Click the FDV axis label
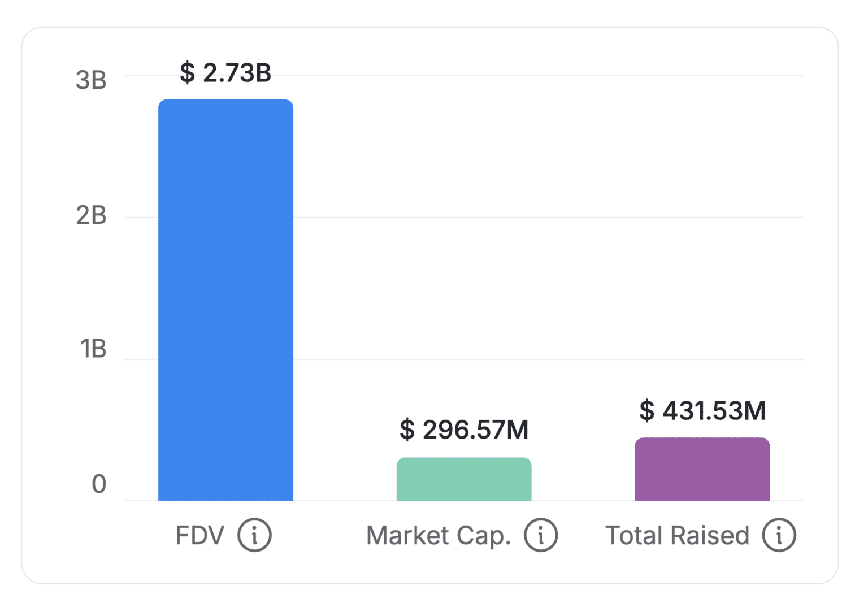 pos(200,535)
